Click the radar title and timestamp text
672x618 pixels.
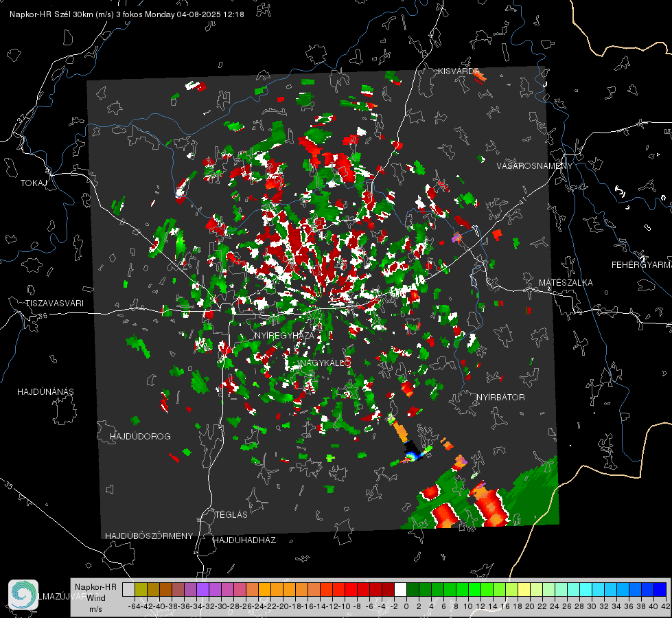(x=127, y=14)
